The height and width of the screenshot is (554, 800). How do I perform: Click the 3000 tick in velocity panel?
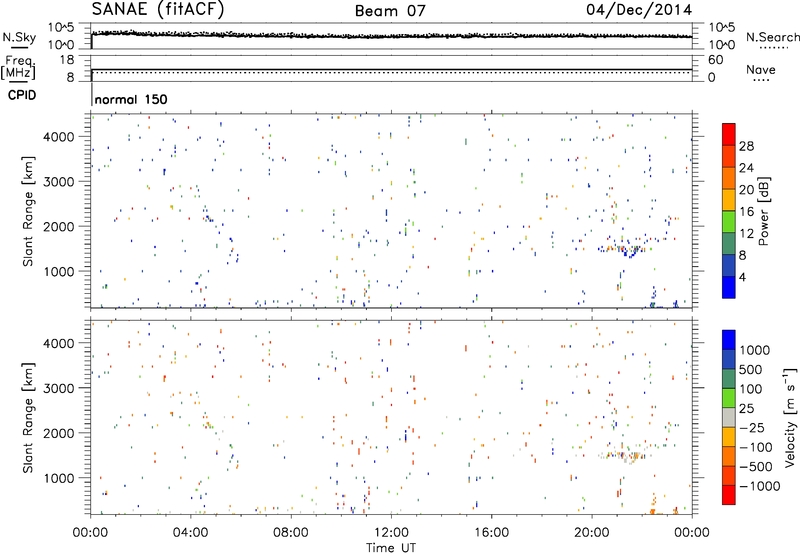coord(58,388)
